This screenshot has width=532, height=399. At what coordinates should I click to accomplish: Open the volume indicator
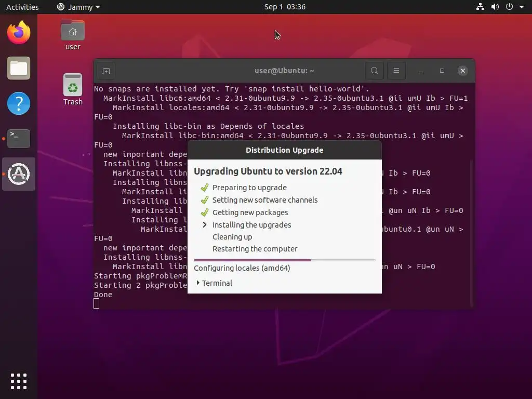[495, 7]
